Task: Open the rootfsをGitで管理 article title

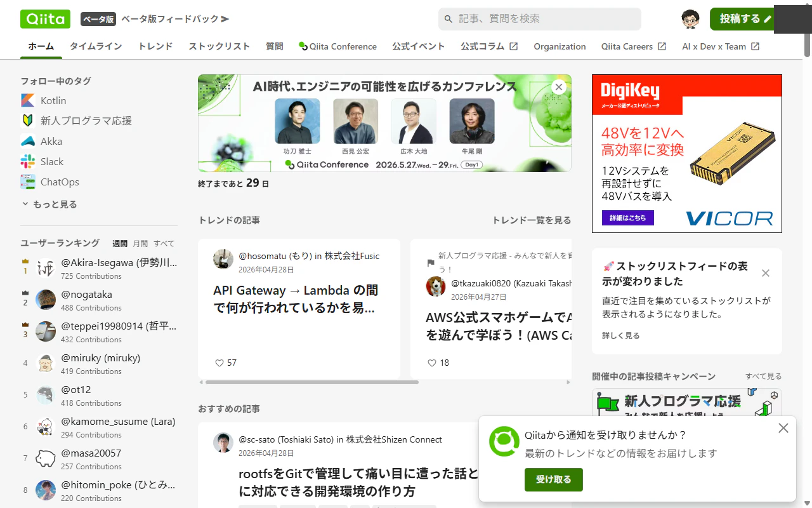Action: (x=358, y=483)
